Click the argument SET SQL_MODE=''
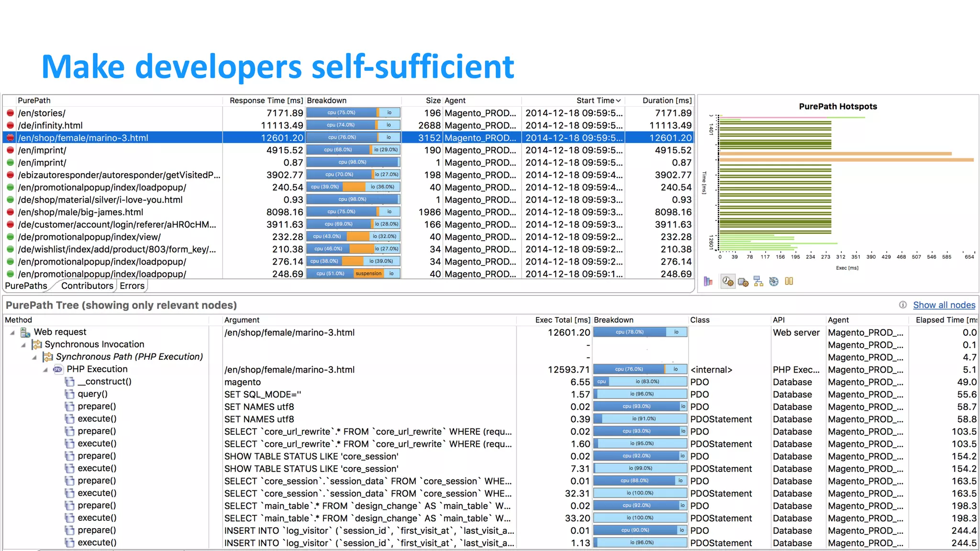 [263, 395]
